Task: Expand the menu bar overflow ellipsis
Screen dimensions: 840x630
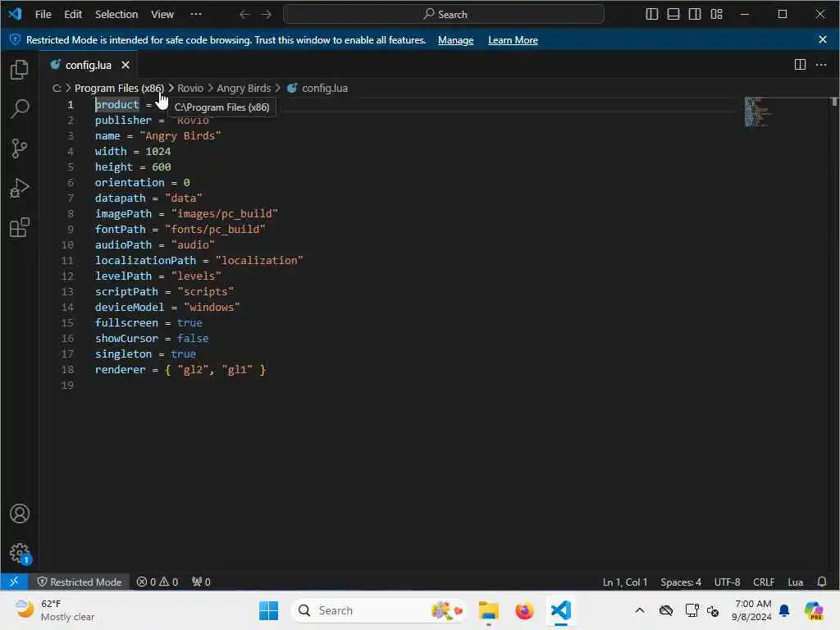Action: tap(196, 15)
